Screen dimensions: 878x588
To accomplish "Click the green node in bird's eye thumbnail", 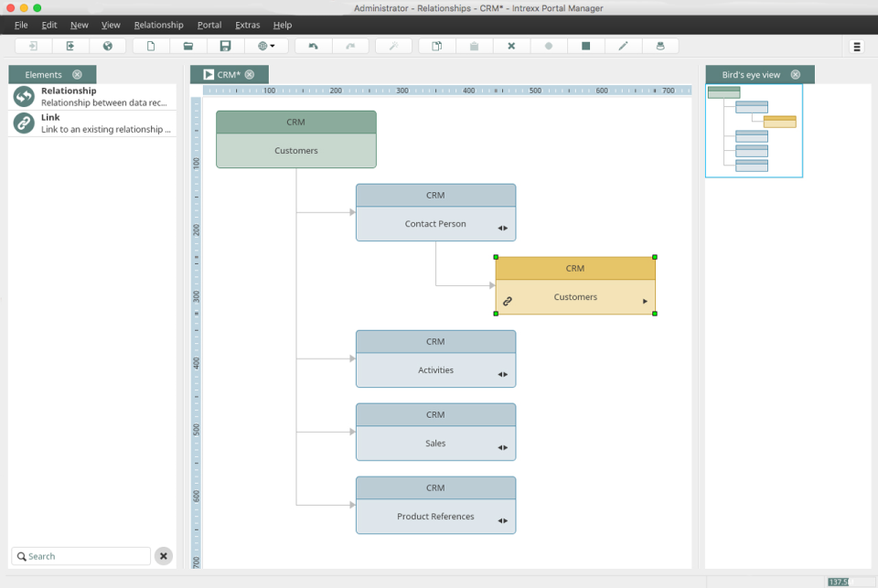I will [x=724, y=92].
